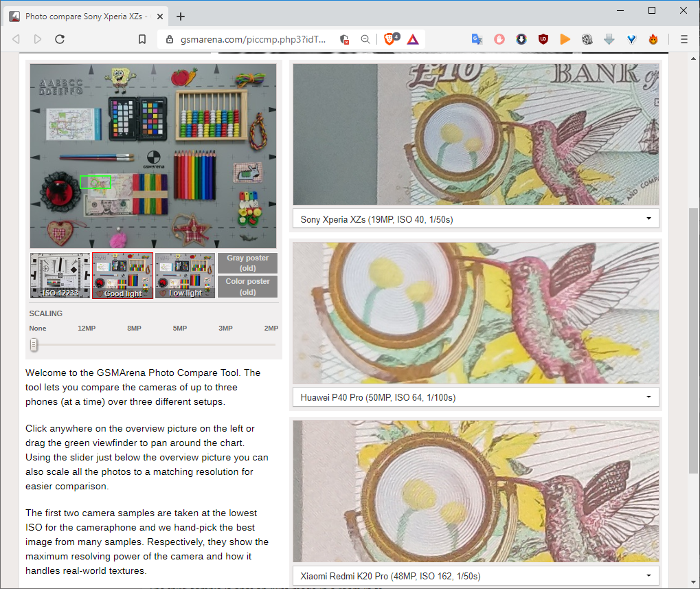The width and height of the screenshot is (700, 589).
Task: Click the Huawei P40 Pro sample crop
Action: tap(476, 313)
